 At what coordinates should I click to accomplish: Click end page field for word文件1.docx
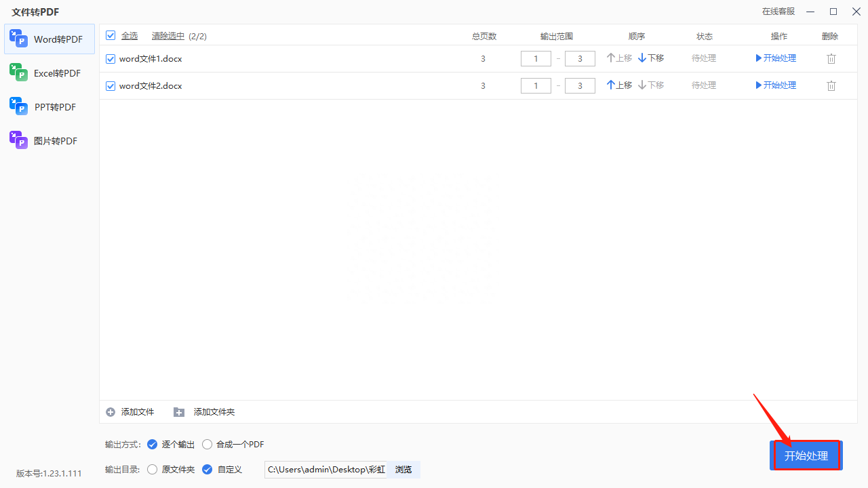580,59
